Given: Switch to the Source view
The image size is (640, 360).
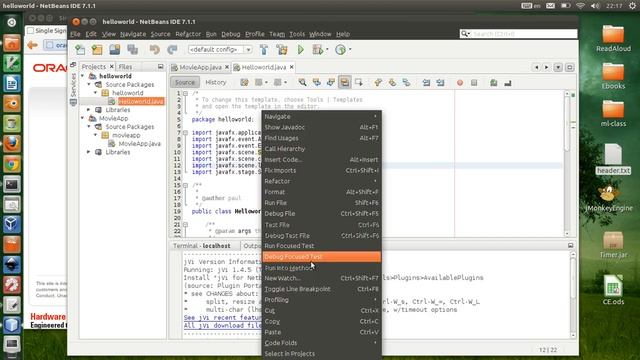Looking at the screenshot, I should [185, 82].
